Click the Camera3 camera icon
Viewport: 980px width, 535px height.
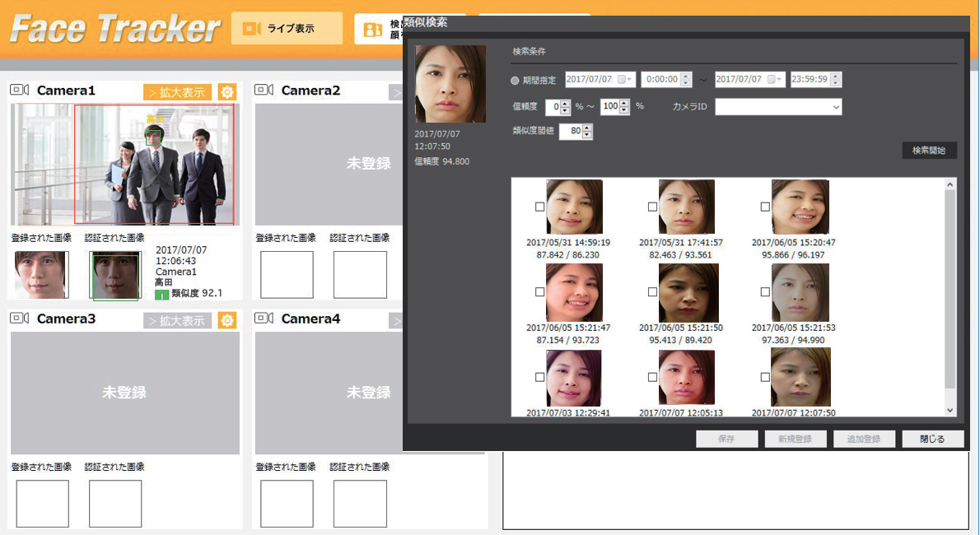pyautogui.click(x=20, y=319)
